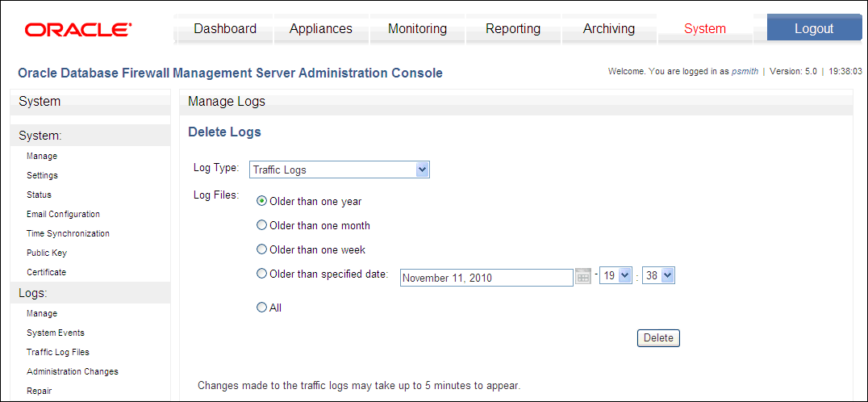
Task: Click the Delete button
Action: [658, 338]
